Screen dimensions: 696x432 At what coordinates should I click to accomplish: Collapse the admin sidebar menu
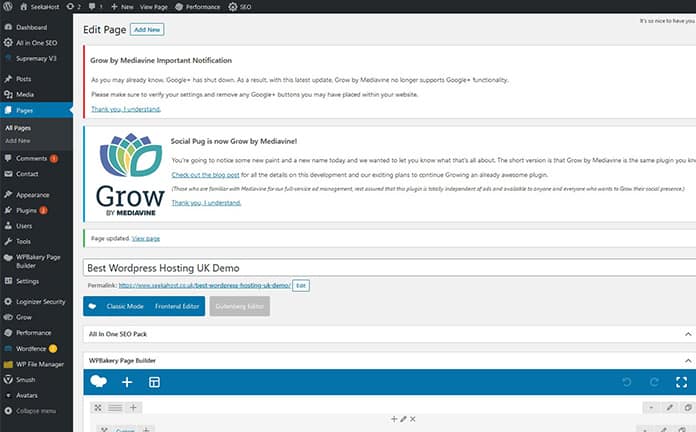coord(36,411)
